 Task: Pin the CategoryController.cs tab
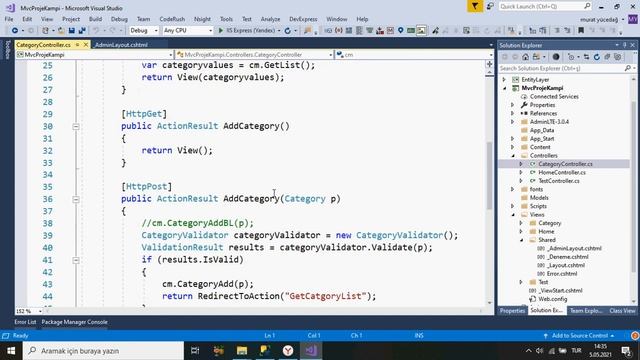[77, 45]
